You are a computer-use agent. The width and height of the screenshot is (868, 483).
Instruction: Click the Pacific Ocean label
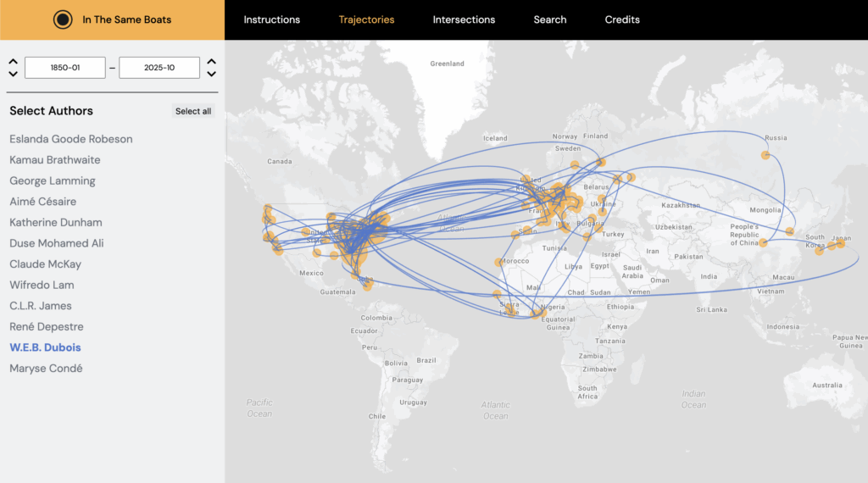click(259, 408)
